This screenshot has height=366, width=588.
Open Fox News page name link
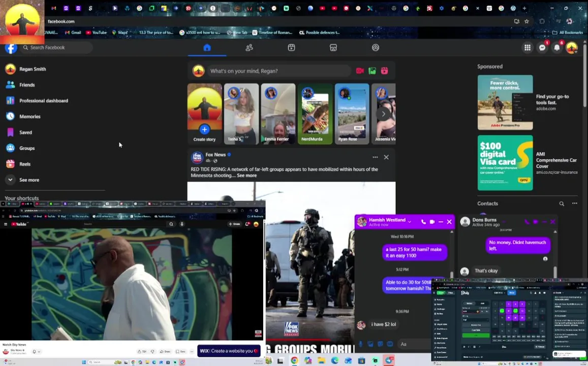coord(215,155)
